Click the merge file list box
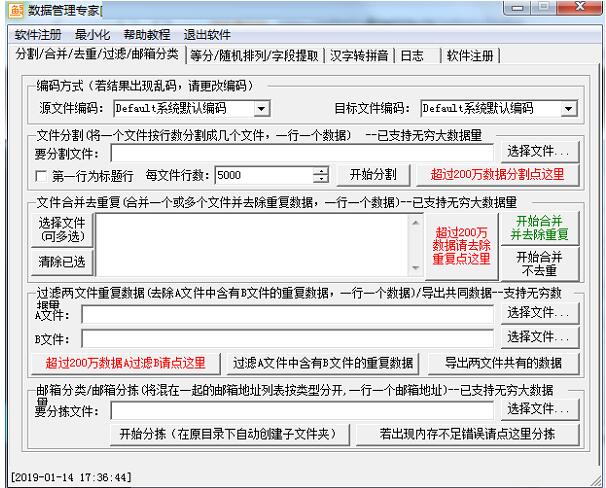606x488 pixels. (253, 245)
